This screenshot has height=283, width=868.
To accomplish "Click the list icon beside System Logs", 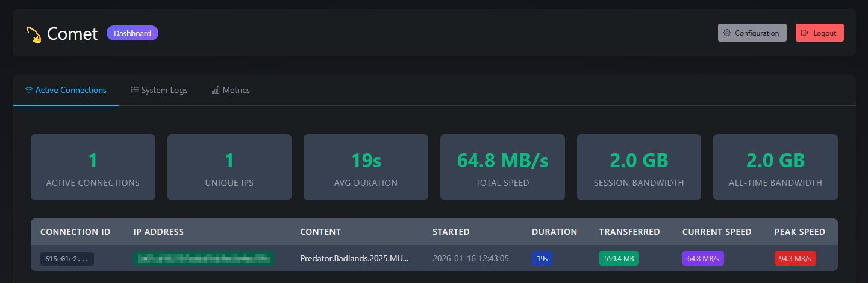I will pyautogui.click(x=135, y=91).
